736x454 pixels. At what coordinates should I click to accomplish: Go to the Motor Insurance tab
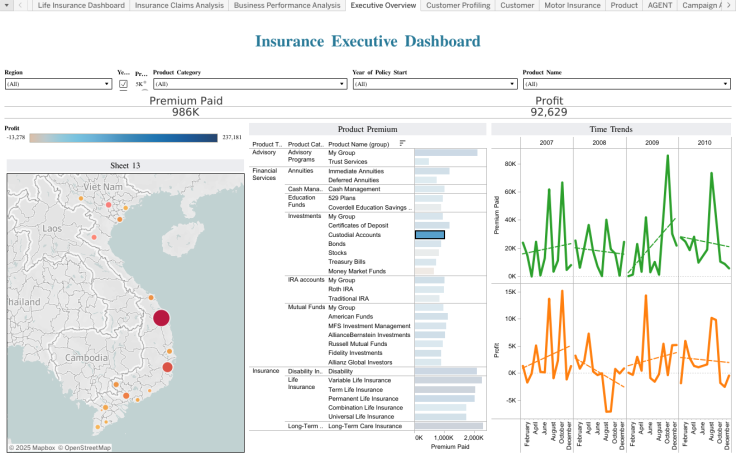point(573,6)
